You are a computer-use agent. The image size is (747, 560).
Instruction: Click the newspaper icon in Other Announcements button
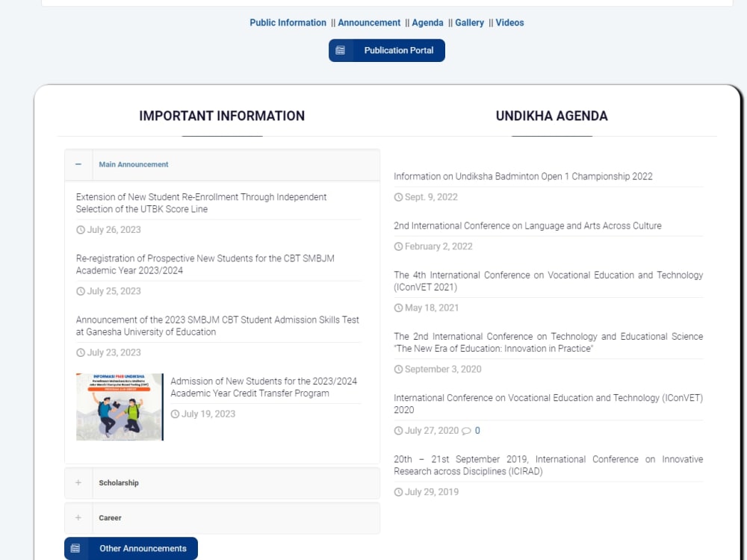click(75, 549)
